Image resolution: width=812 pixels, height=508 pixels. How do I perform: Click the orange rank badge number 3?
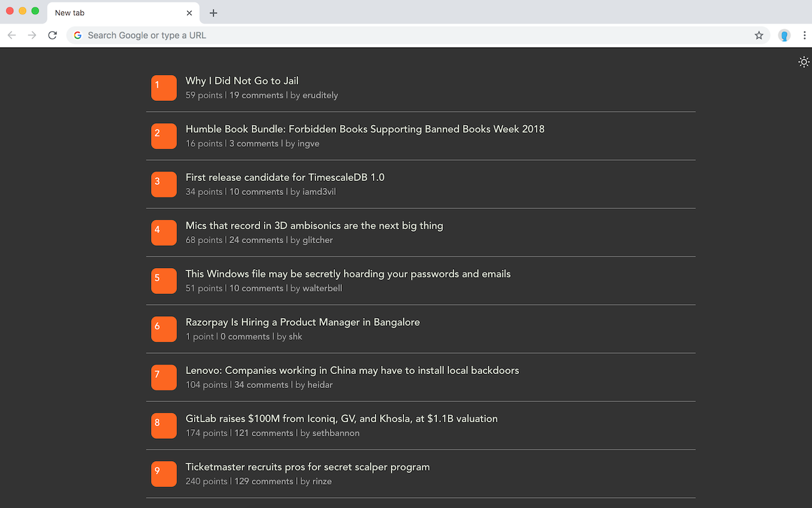(x=164, y=185)
